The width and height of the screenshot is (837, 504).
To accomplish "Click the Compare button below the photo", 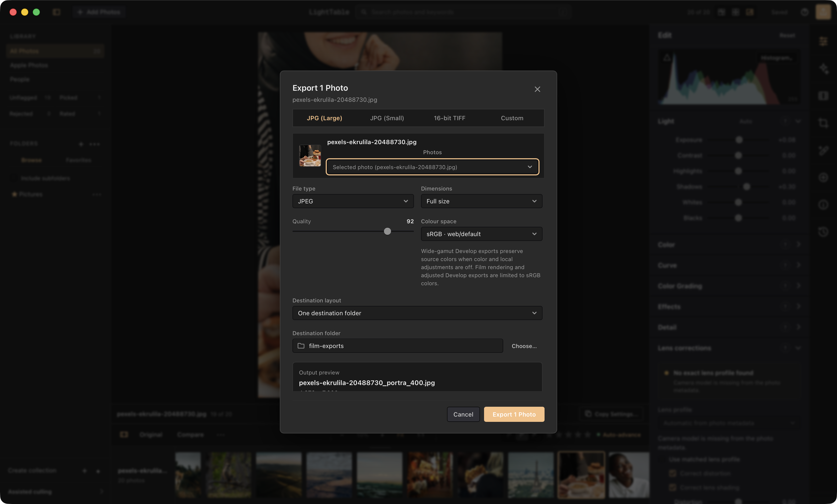I will coord(190,435).
